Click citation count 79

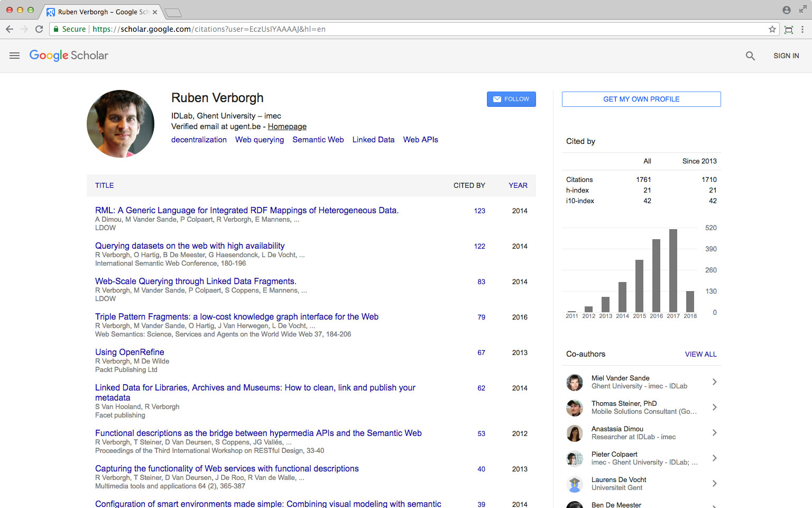[481, 317]
